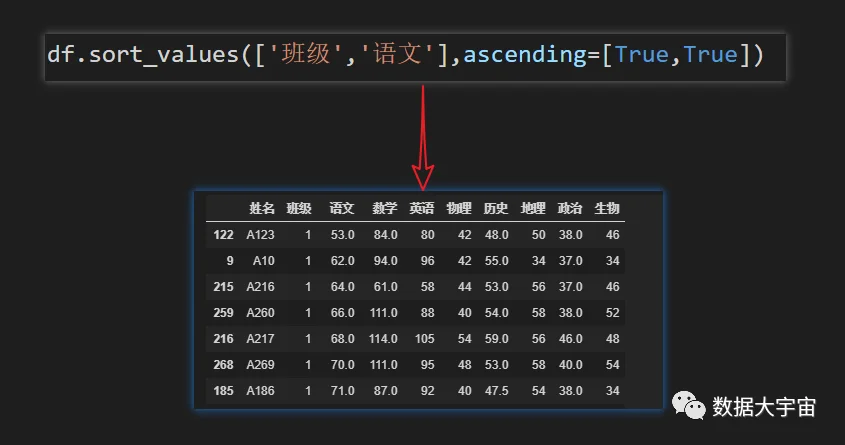Click 英语 value 96 in row A10
845x445 pixels.
pos(428,261)
